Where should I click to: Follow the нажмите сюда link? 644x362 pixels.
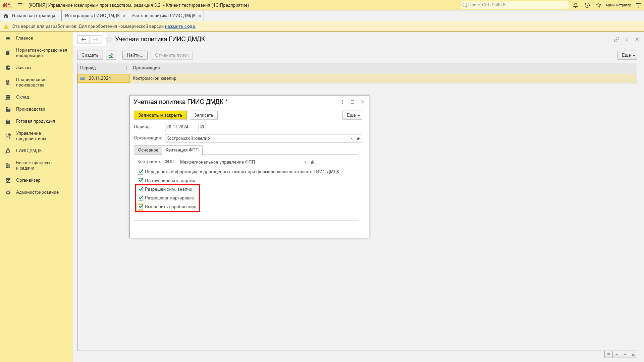click(180, 26)
